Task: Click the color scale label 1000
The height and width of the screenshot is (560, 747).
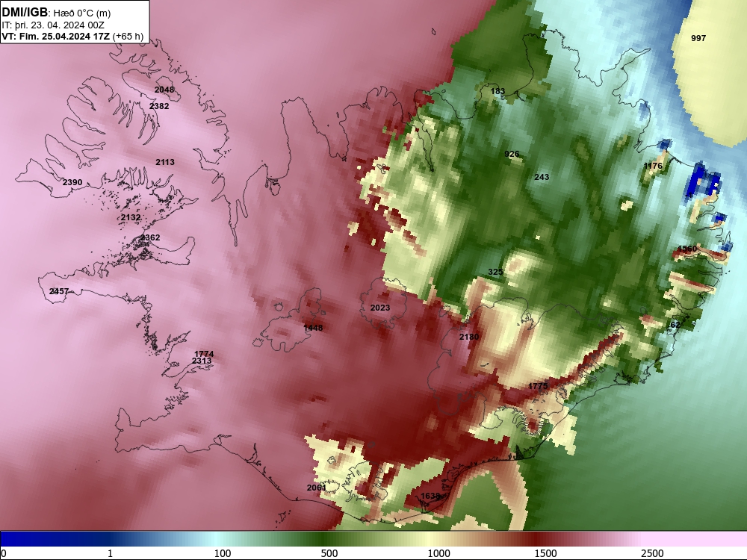Action: click(x=438, y=553)
